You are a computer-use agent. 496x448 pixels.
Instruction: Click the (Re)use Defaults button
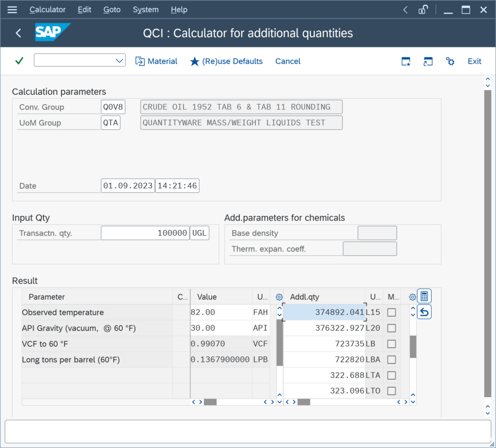[x=227, y=61]
